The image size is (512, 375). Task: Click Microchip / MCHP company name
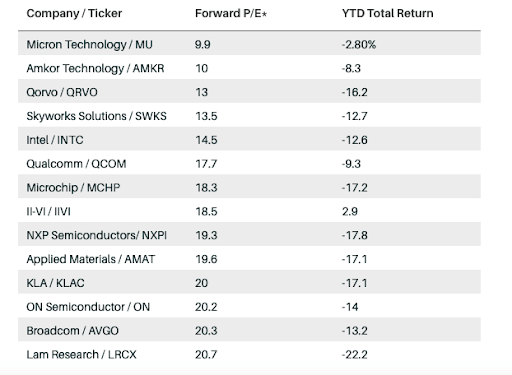(73, 188)
